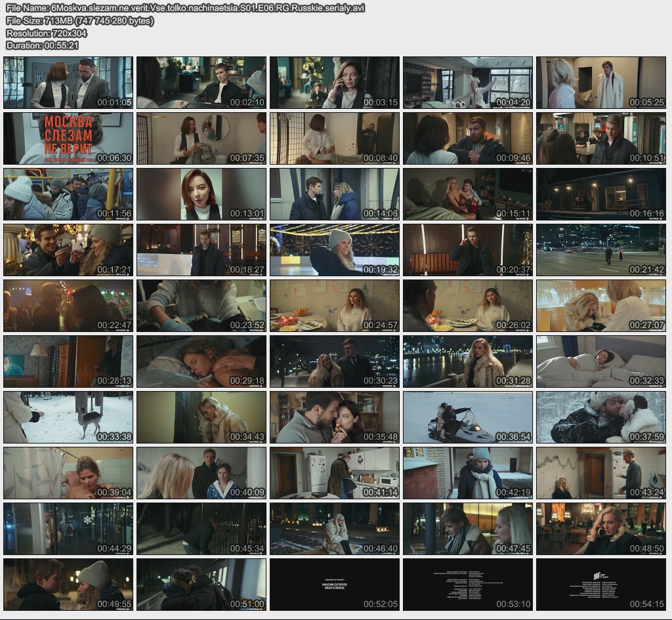Click the Duration 00:55:21 text
672x620 pixels.
pyautogui.click(x=42, y=45)
